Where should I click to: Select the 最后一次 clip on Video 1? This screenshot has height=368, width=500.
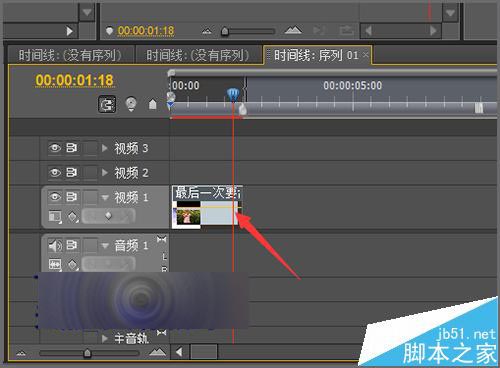click(207, 207)
